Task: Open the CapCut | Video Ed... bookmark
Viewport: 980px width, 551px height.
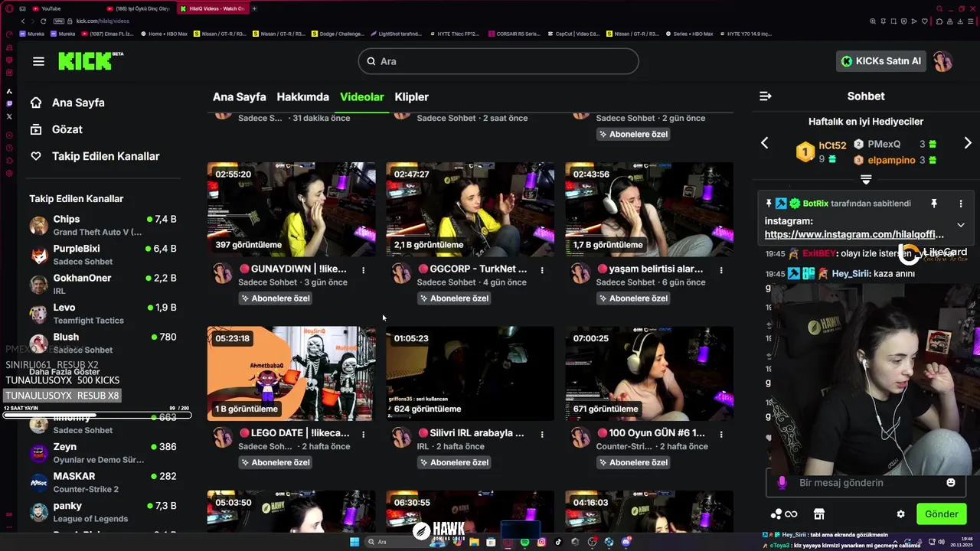Action: tap(574, 34)
